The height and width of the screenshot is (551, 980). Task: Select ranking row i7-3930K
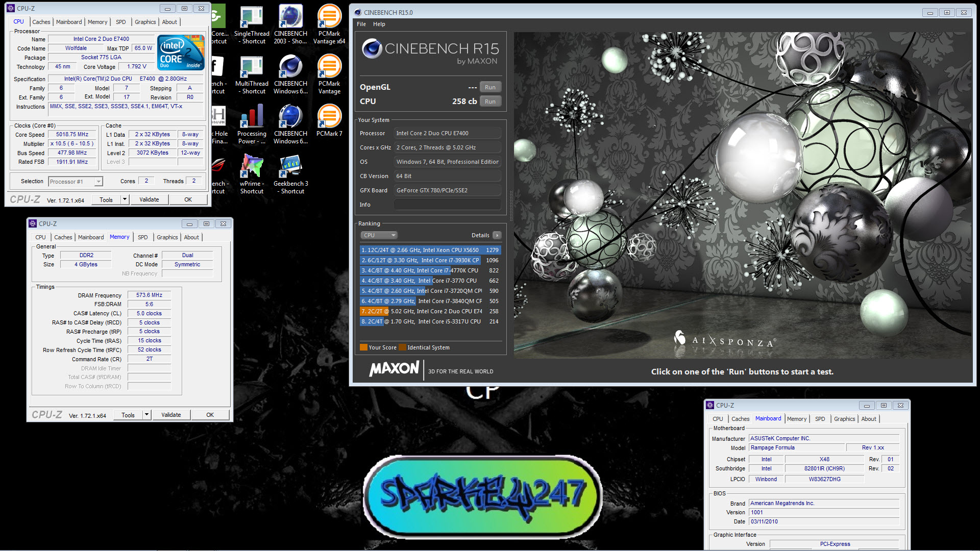click(x=430, y=260)
